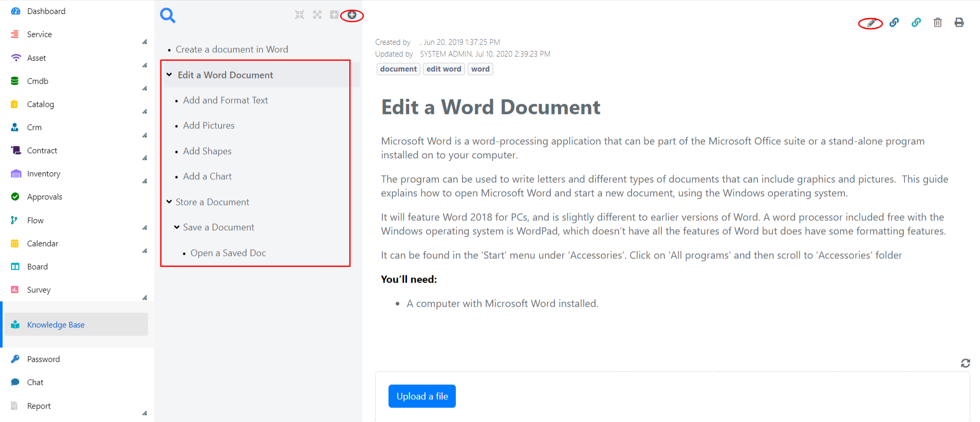The image size is (980, 422).
Task: Print the article with printer icon
Action: [x=959, y=22]
